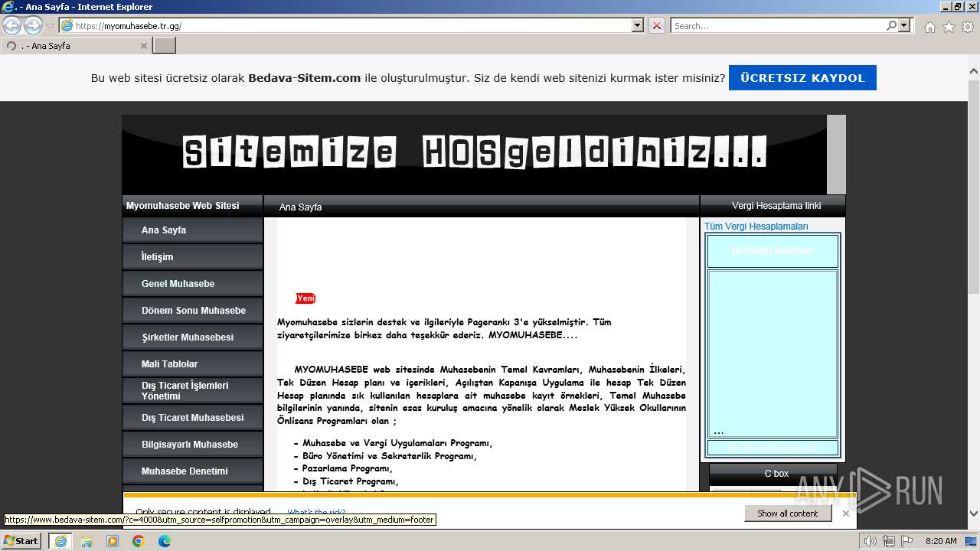Open Muhasebe Denetimi menu item
Screen dimensions: 980x551
[x=193, y=471]
